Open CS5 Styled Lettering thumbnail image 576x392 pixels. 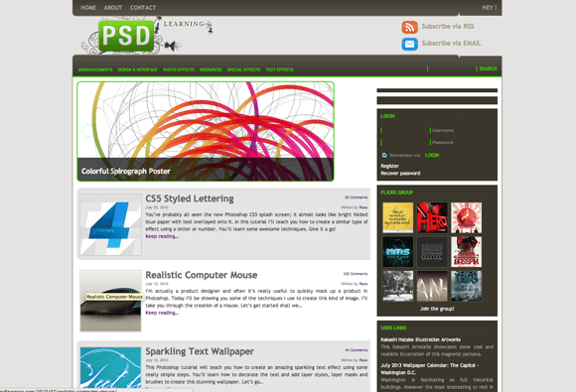(110, 224)
